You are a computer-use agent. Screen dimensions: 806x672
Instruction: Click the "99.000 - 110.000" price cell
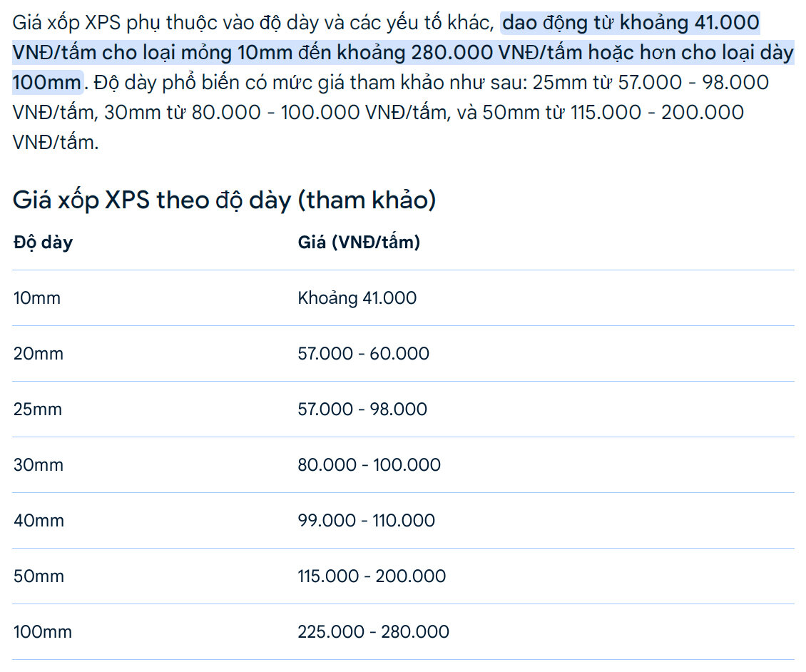[x=366, y=521]
